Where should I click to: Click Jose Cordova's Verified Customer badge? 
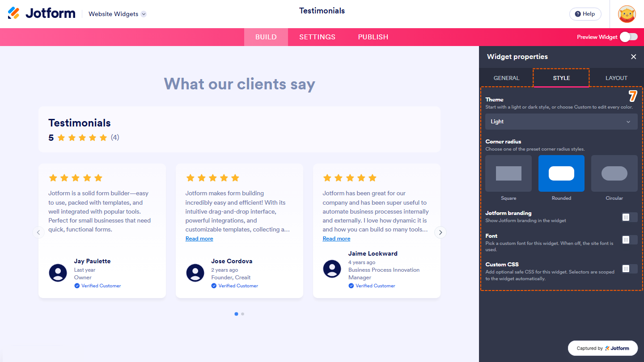pyautogui.click(x=235, y=286)
